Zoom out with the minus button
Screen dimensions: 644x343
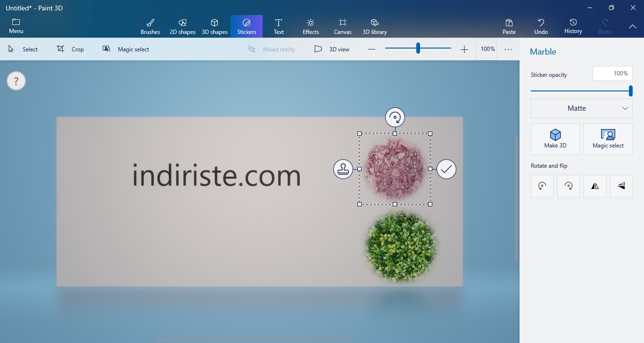(372, 49)
